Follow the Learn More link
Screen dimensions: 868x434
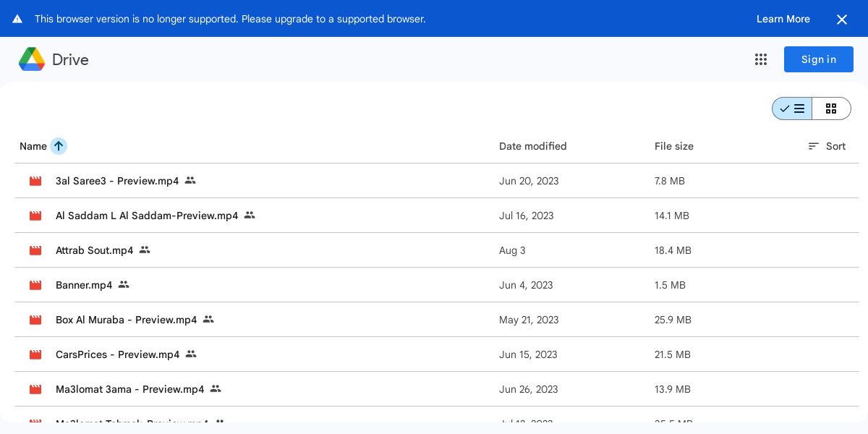(783, 19)
